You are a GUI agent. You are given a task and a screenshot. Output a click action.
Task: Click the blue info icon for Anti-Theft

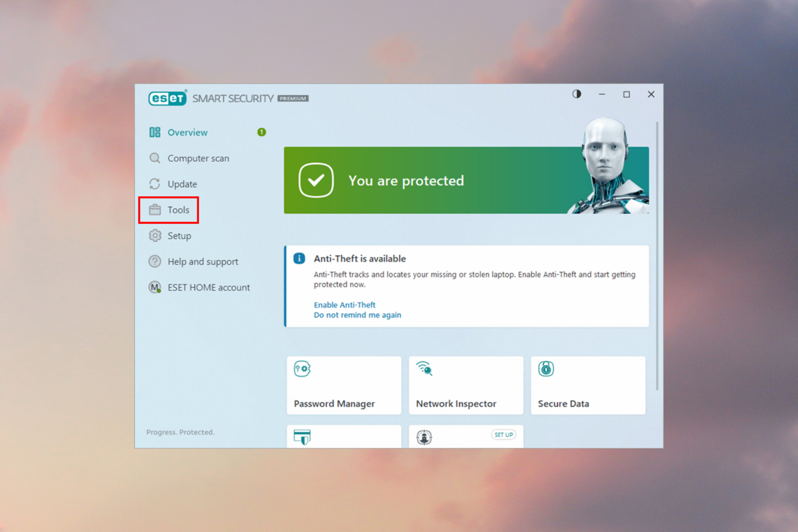[299, 258]
